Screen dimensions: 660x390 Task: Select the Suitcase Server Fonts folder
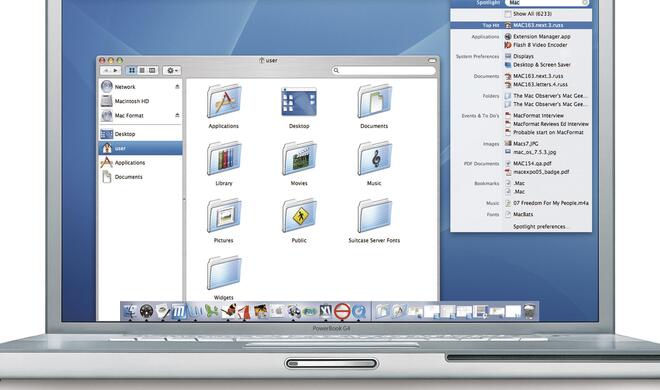(x=374, y=216)
